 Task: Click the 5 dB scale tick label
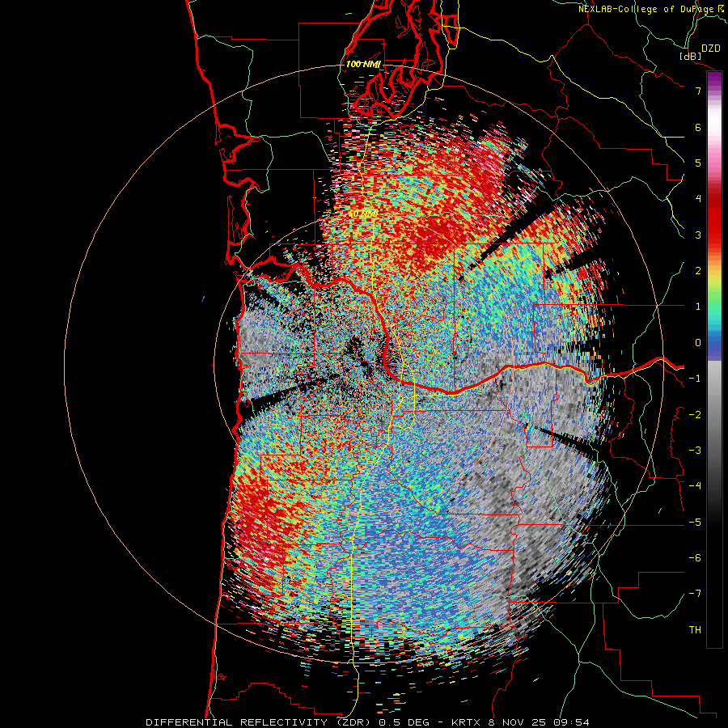tap(698, 163)
